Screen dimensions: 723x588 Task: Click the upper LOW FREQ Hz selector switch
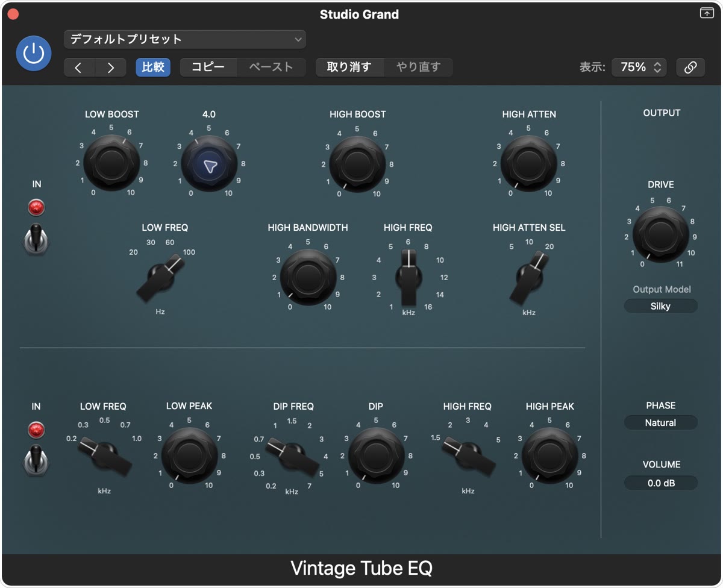tap(160, 277)
